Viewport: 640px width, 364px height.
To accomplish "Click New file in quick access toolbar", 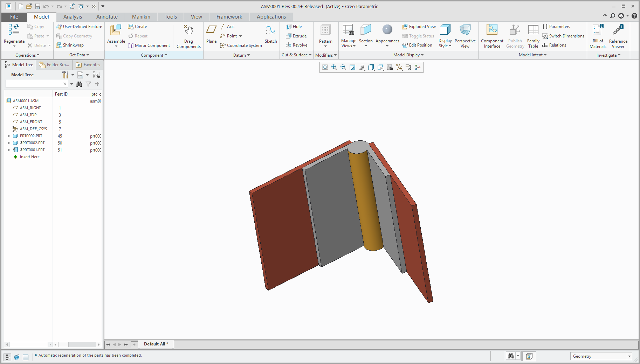I will tap(21, 6).
